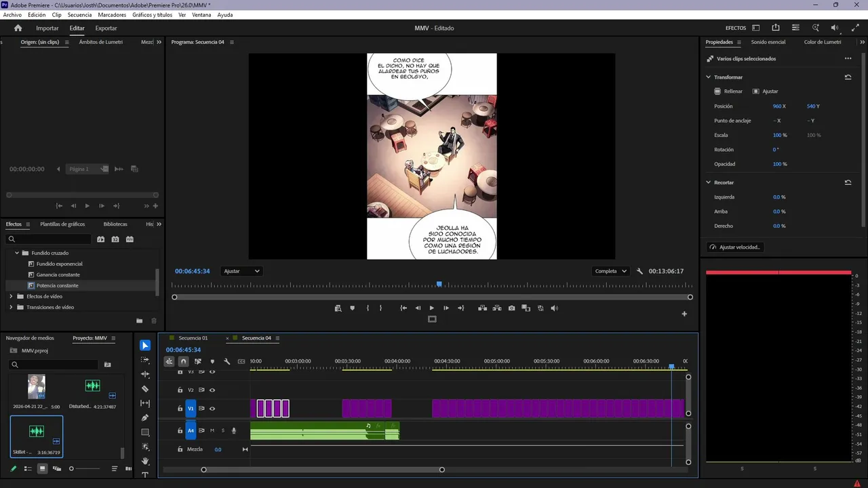Switch to Secuencia 01 timeline tab
This screenshot has height=488, width=868.
pos(193,338)
